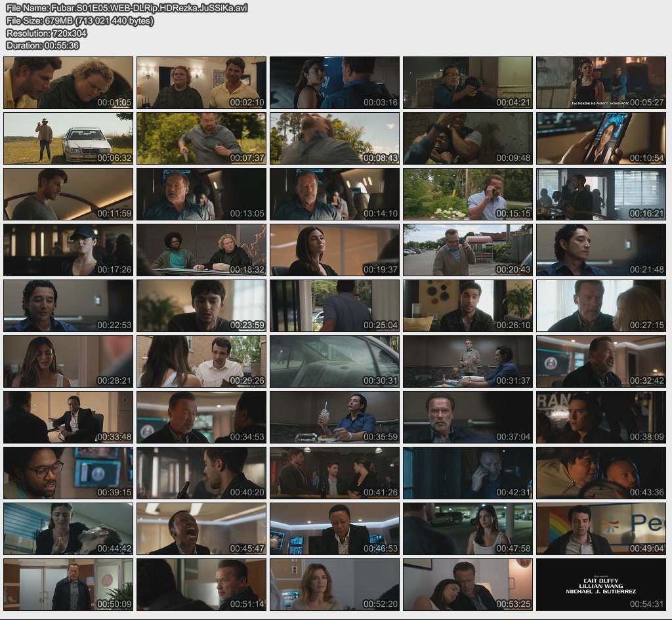672x620 pixels.
Task: Select the laughing woman frame 00:45:47
Action: coord(201,529)
